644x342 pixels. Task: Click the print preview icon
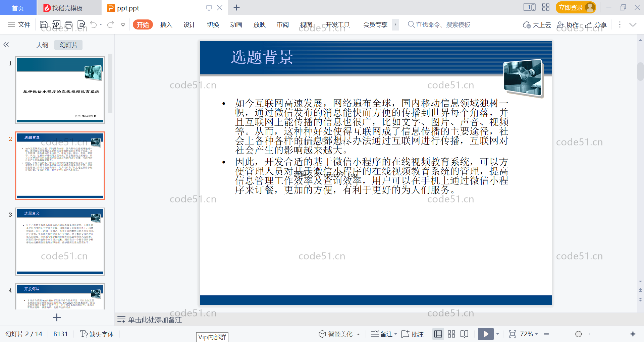pos(81,24)
